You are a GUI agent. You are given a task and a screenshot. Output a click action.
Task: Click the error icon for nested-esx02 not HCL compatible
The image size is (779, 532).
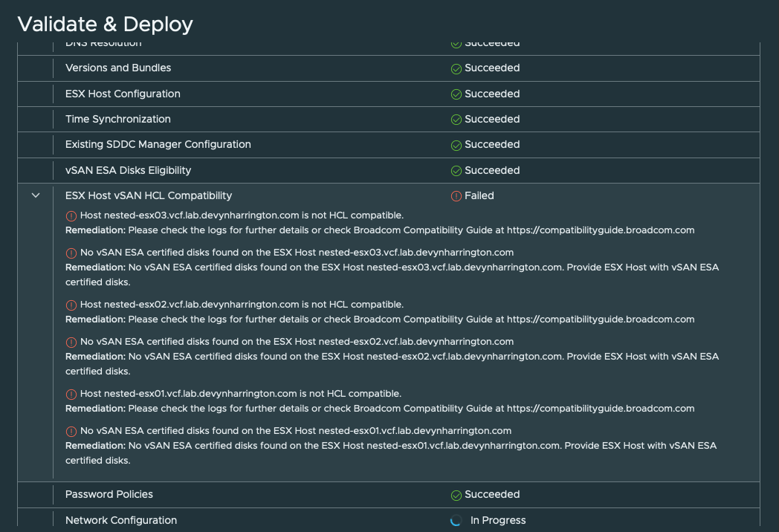[71, 305]
